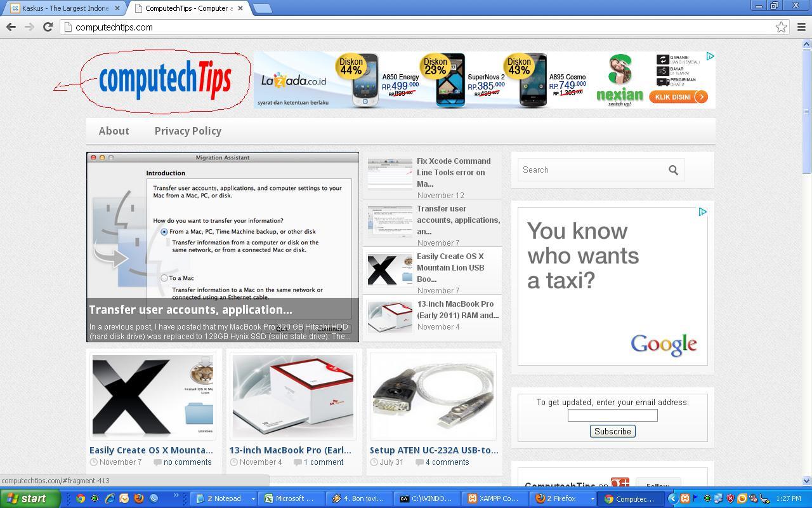
Task: Click the email address subscription field
Action: point(612,415)
